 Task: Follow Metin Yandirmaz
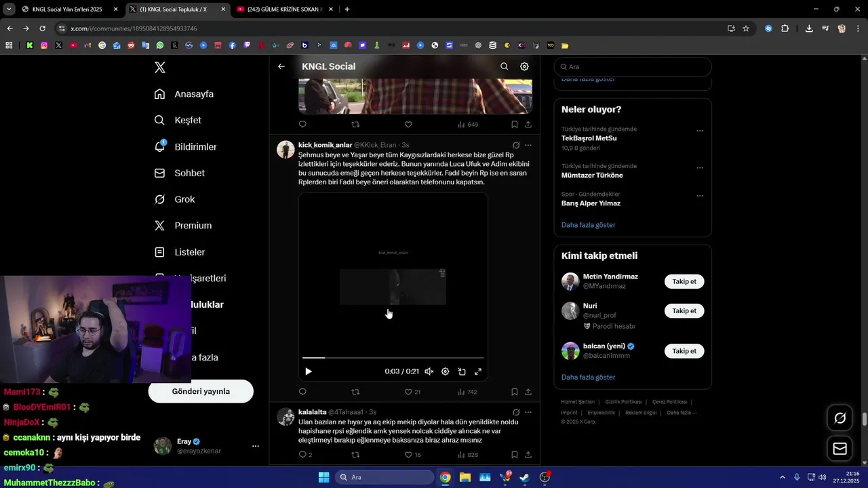click(684, 281)
